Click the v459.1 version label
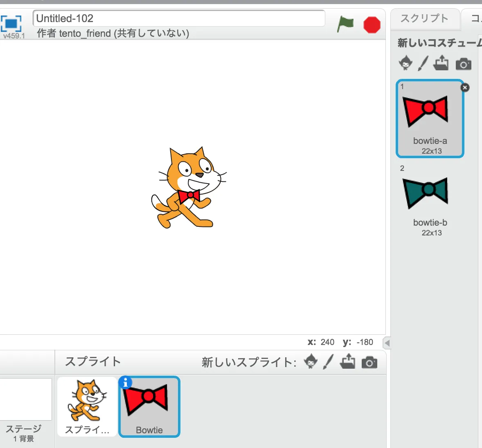482x448 pixels. pyautogui.click(x=14, y=36)
